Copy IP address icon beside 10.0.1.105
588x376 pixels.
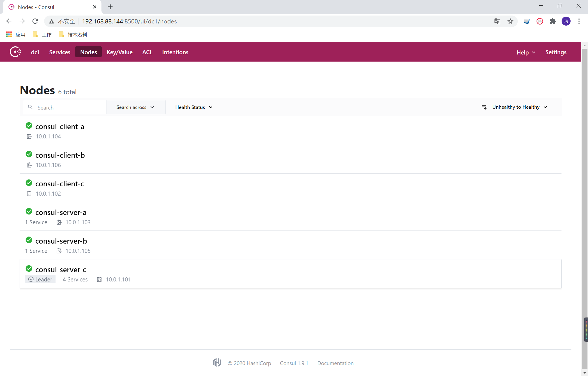(x=59, y=251)
